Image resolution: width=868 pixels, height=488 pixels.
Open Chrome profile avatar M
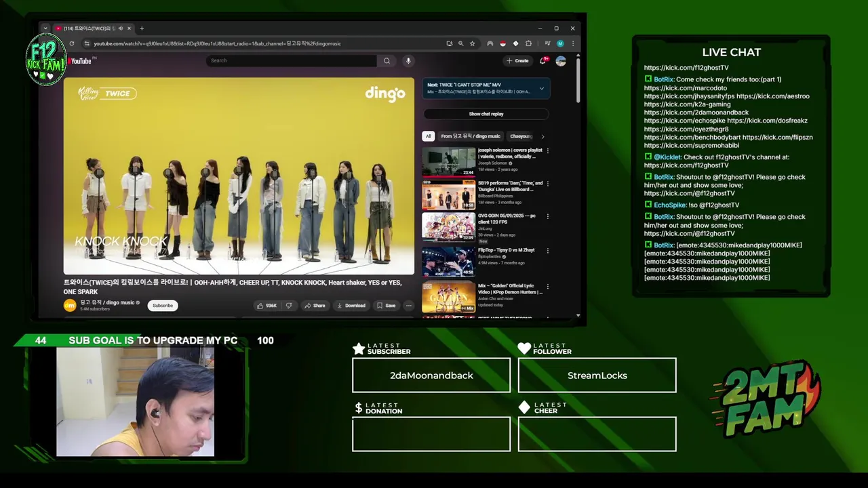(560, 43)
